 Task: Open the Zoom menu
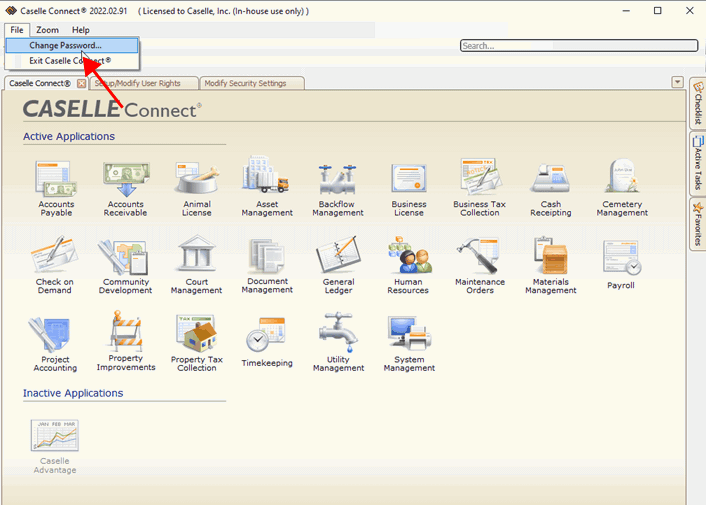47,30
